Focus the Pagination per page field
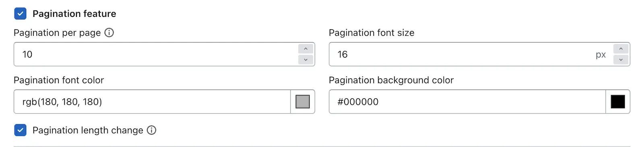Screen dimensions: 644x147 (156, 54)
